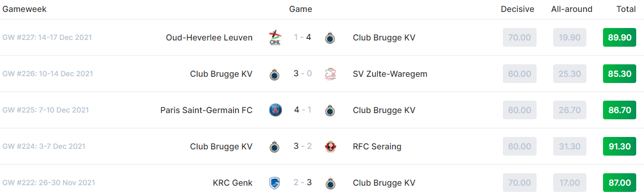Screen dimensions: 644x194
Task: Click the 89.90 total score badge
Action: click(620, 37)
